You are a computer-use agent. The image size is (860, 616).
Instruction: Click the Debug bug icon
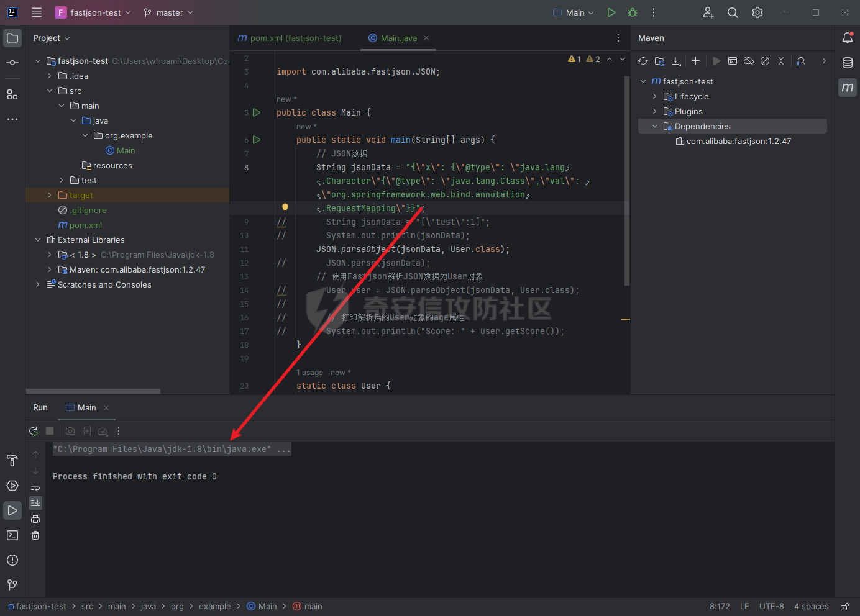(633, 12)
